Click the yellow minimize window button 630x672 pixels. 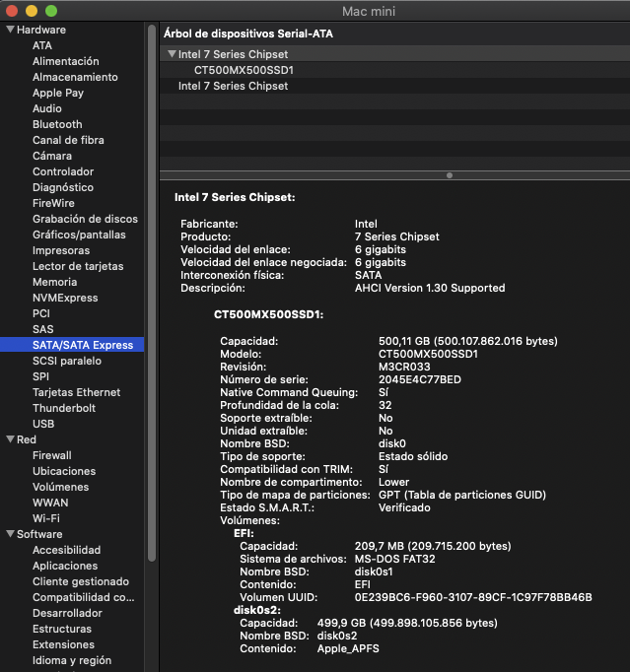pyautogui.click(x=32, y=11)
